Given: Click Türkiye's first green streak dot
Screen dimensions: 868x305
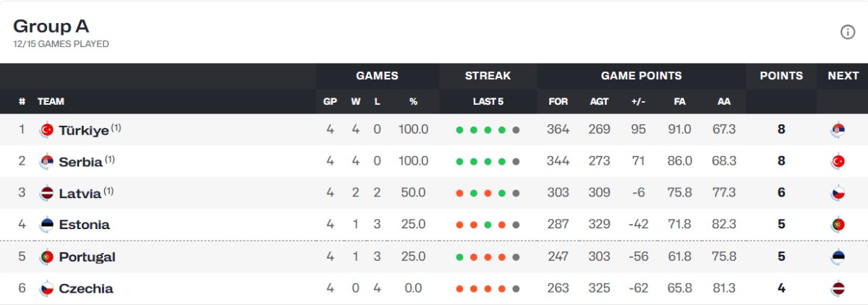Looking at the screenshot, I should pos(459,130).
